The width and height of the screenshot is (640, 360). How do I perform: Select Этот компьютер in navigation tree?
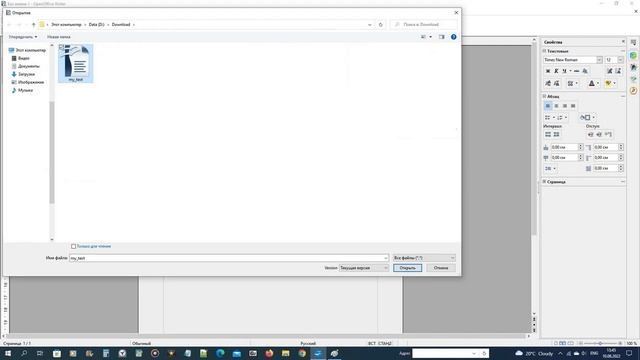tap(27, 50)
